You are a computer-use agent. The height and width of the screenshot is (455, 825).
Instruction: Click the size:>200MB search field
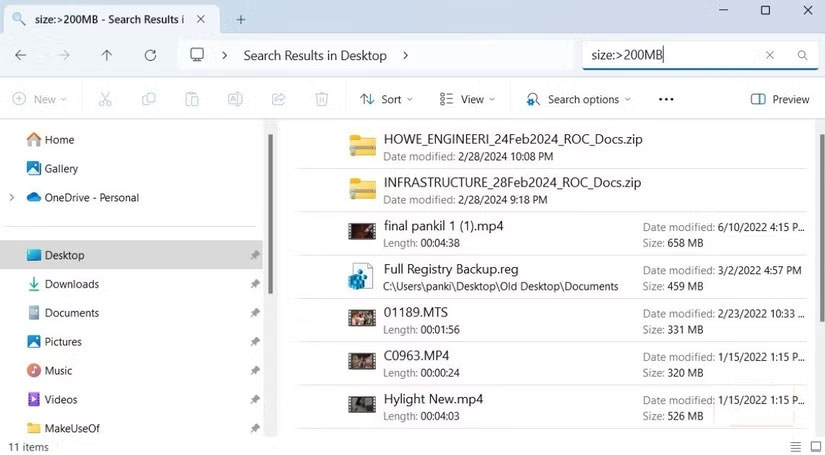point(670,56)
